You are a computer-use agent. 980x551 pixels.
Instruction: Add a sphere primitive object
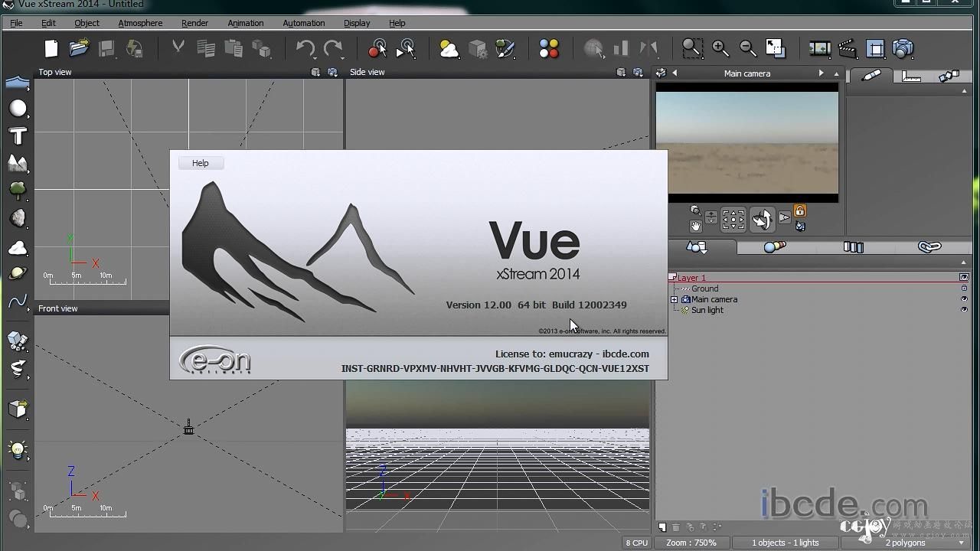17,109
